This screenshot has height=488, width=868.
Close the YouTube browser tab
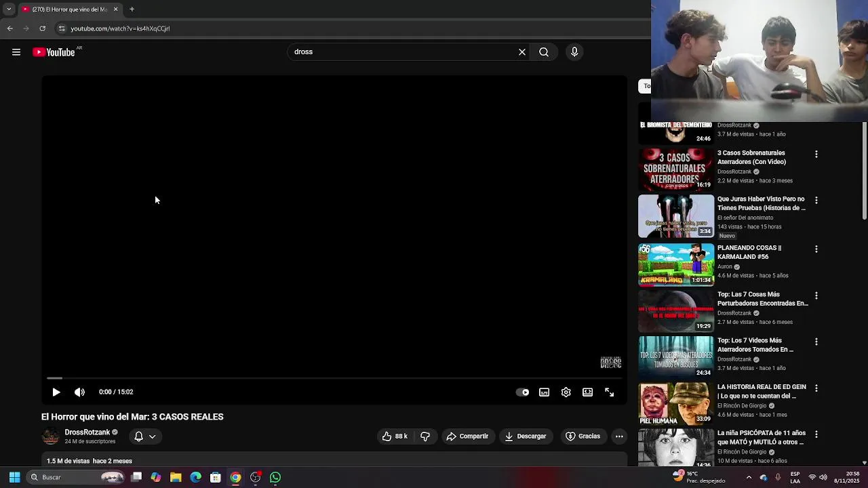(x=115, y=9)
